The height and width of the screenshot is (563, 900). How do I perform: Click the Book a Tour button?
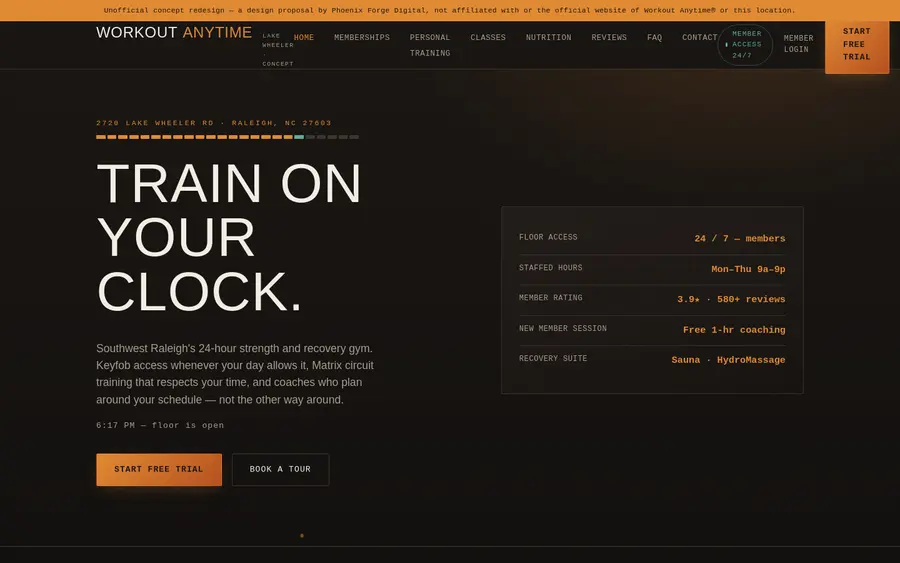(281, 469)
